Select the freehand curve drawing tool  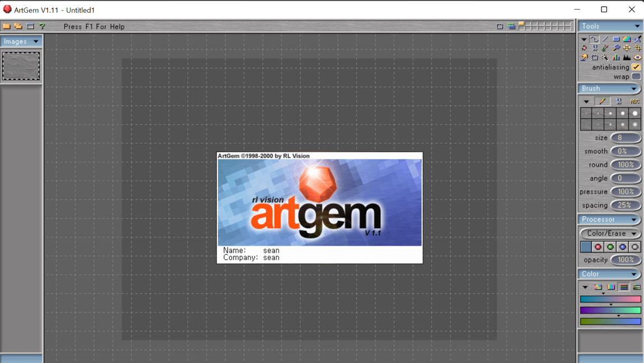pyautogui.click(x=594, y=39)
